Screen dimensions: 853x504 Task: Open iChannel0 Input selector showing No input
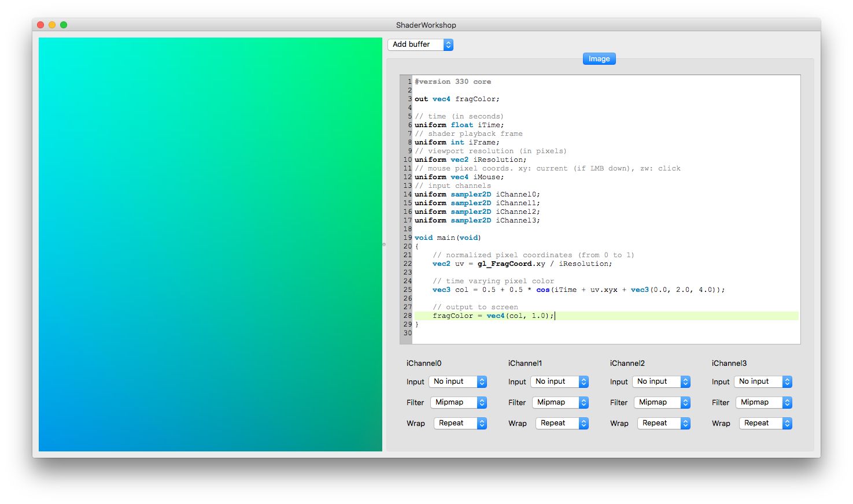[x=457, y=381]
